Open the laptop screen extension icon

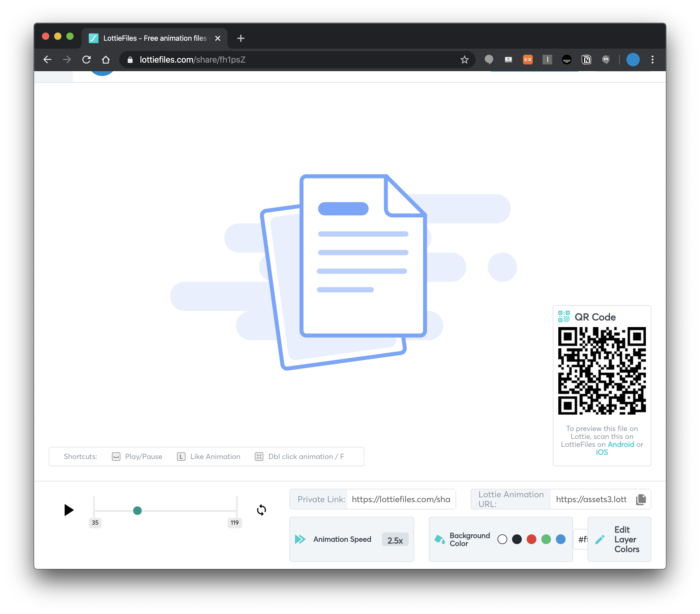tap(508, 60)
